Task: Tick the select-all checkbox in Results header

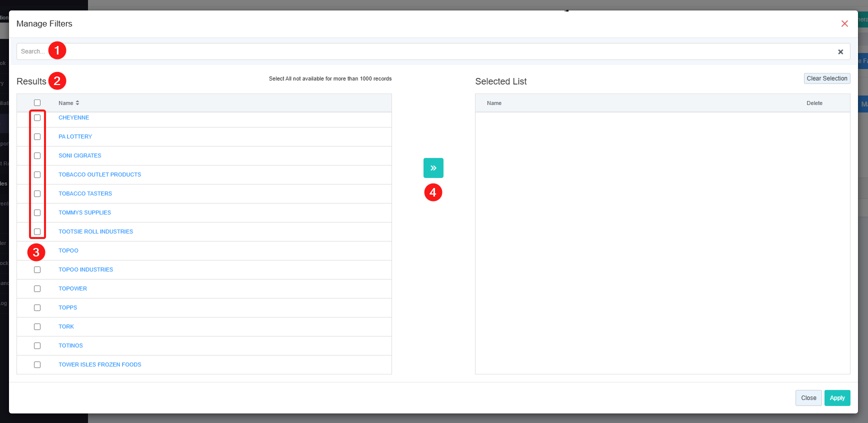Action: 37,103
